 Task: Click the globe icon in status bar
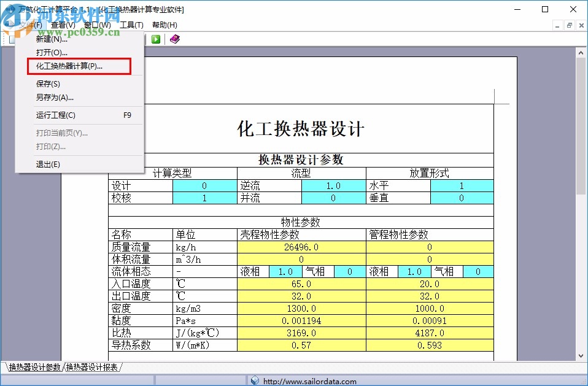coord(255,380)
